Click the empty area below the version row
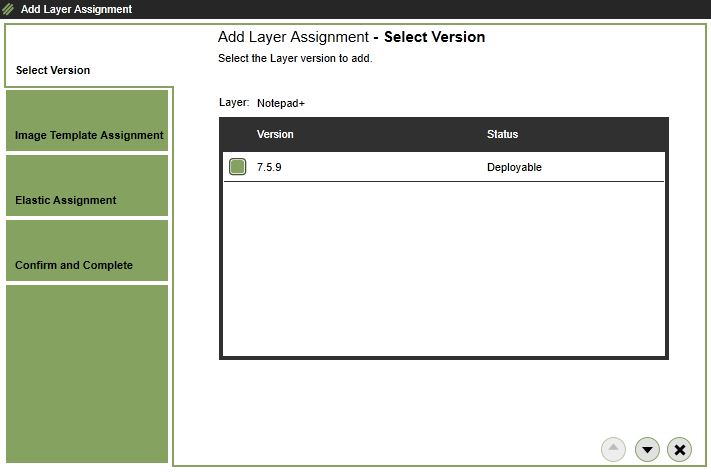The image size is (711, 472). tap(443, 268)
